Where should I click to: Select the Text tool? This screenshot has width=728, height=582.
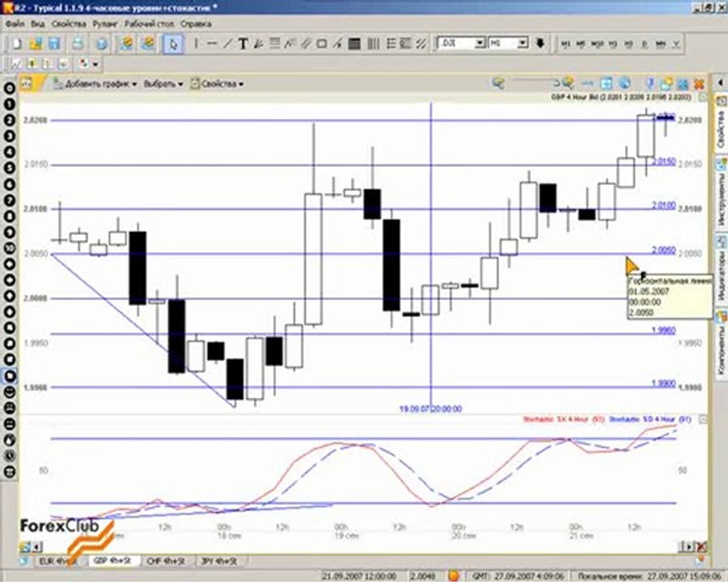point(243,44)
